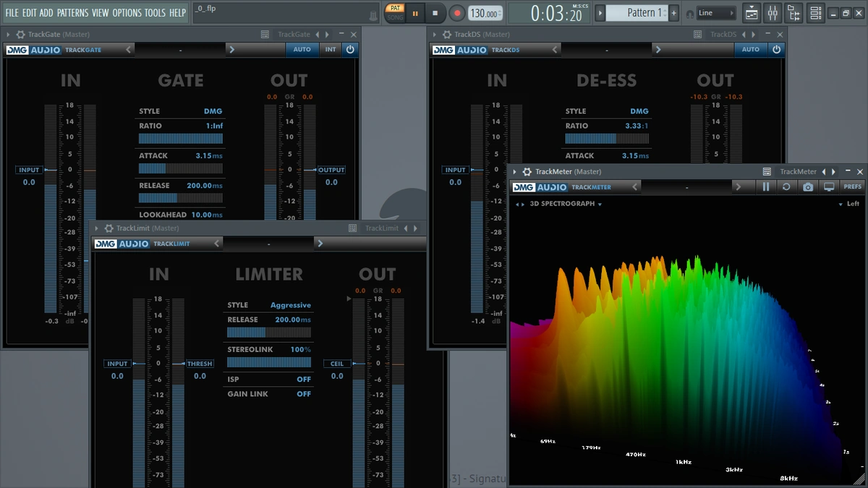The image size is (868, 488).
Task: Open the Left channel dropdown in TrackMeter
Action: tap(849, 204)
